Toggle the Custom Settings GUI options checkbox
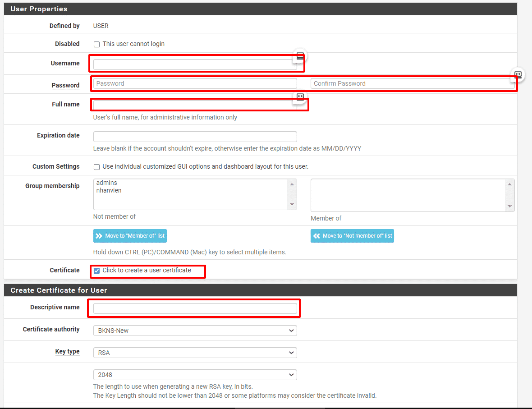The width and height of the screenshot is (532, 409). [x=96, y=167]
